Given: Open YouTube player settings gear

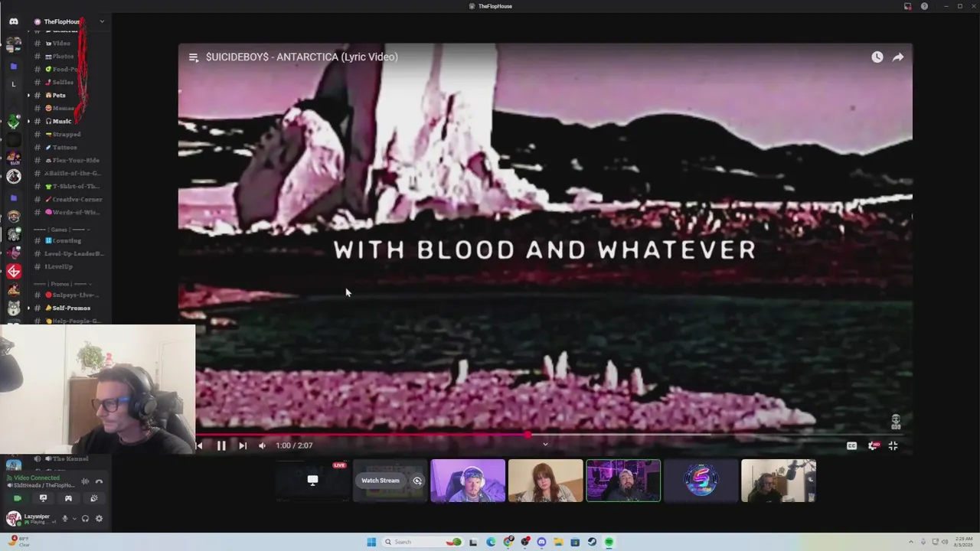Looking at the screenshot, I should [873, 445].
